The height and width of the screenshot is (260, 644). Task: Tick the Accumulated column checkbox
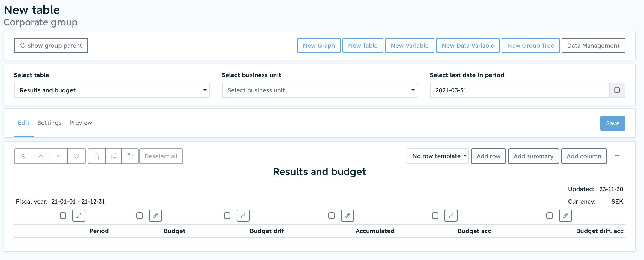coord(332,216)
